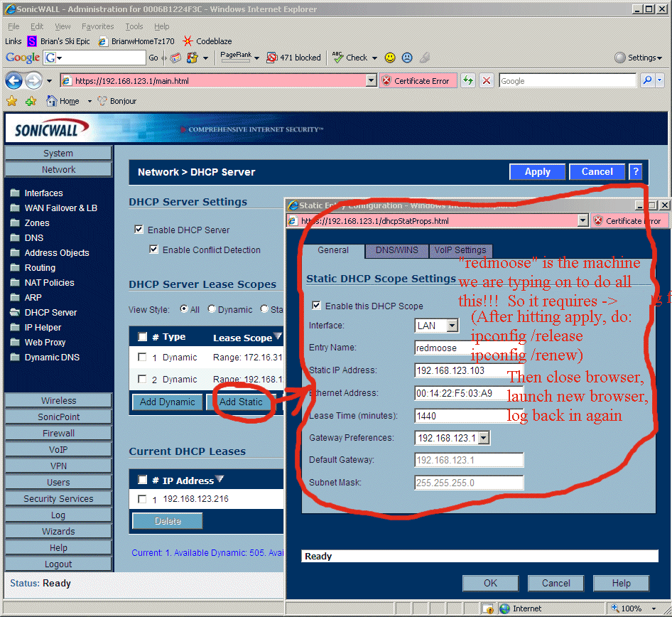
Task: Open the search provider dropdown arrow
Action: point(660,80)
